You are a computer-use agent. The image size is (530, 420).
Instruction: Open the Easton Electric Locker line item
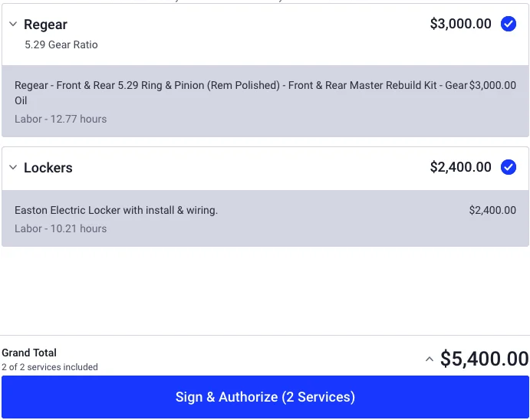point(116,210)
